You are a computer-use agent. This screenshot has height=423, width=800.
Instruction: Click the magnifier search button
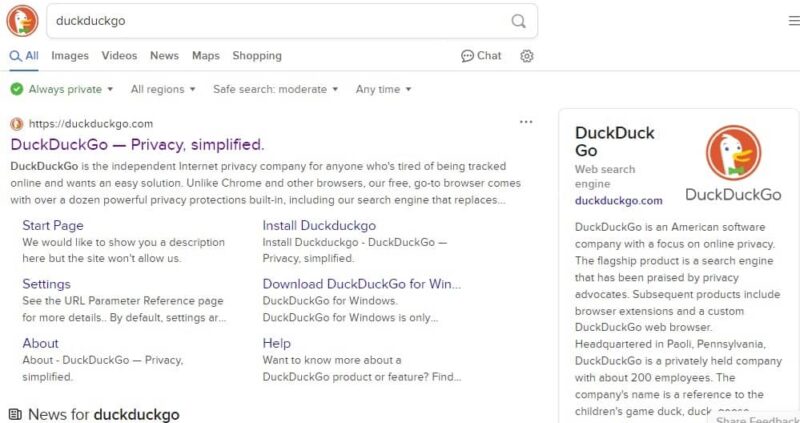518,21
